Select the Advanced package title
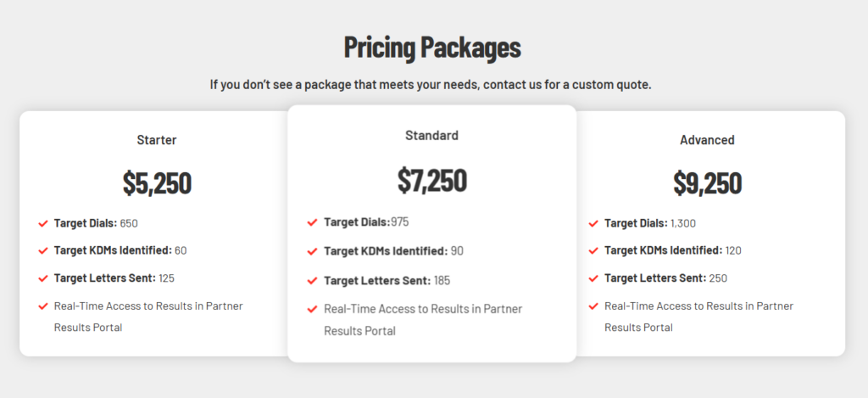Screen dimensions: 868x398 [x=707, y=140]
